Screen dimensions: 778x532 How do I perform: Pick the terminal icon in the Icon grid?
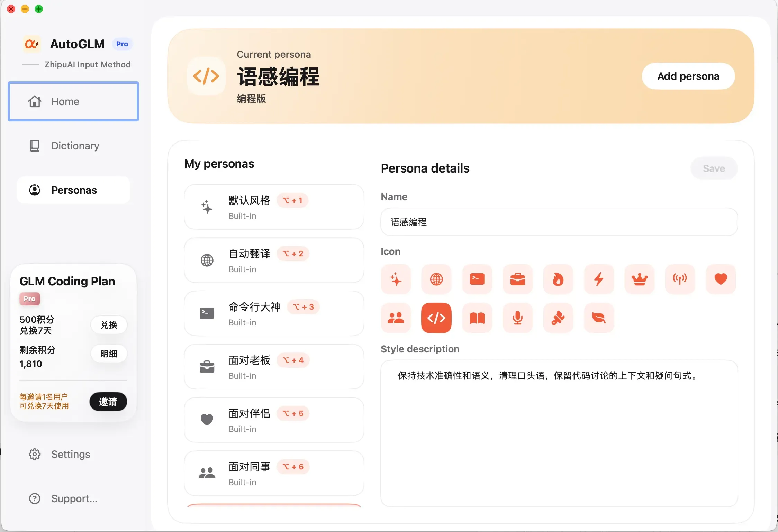pyautogui.click(x=477, y=279)
